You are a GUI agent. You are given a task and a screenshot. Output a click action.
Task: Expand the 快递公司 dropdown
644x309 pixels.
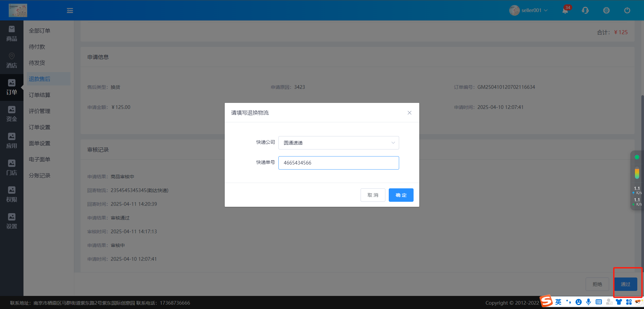coord(338,143)
